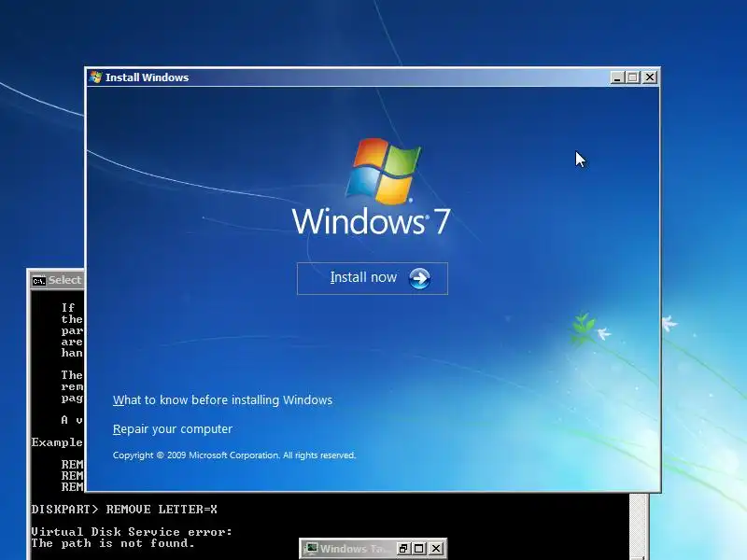The height and width of the screenshot is (560, 747).
Task: Click the Select command prompt title bar
Action: (x=57, y=280)
